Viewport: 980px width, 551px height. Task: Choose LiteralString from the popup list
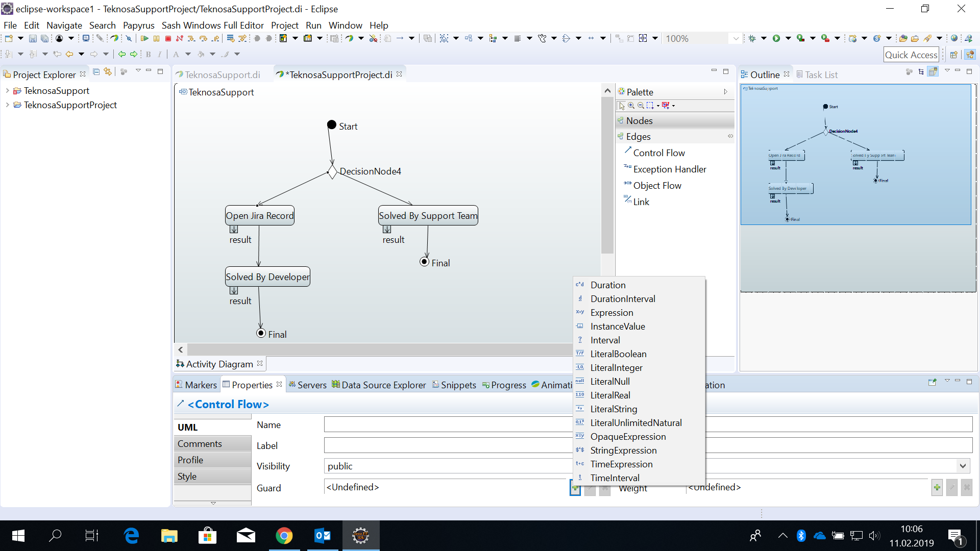pyautogui.click(x=639, y=409)
